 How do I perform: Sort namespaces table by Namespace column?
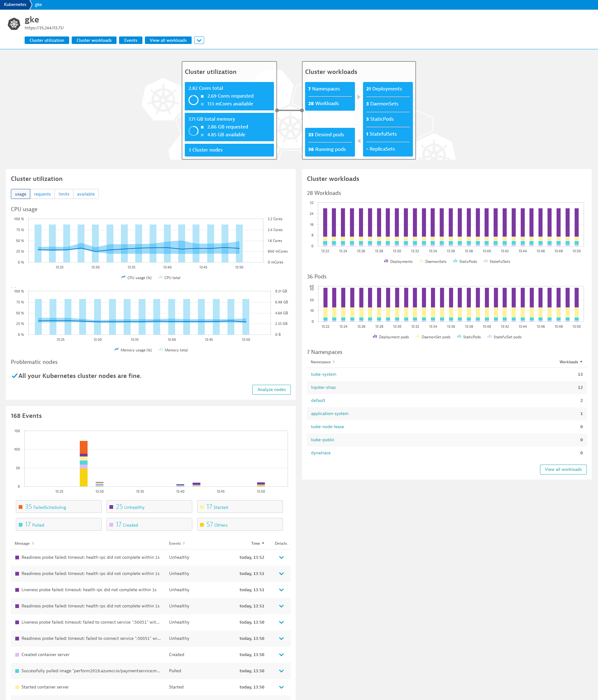[323, 362]
